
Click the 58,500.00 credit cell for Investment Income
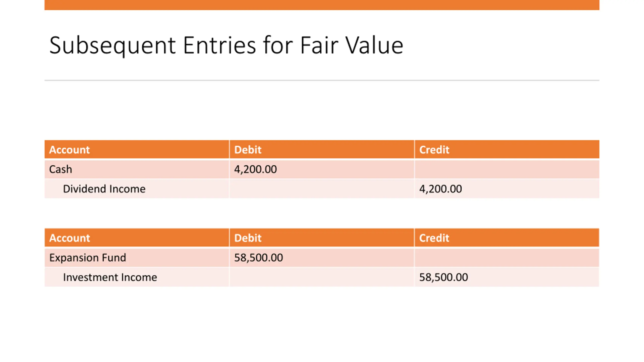pos(507,277)
